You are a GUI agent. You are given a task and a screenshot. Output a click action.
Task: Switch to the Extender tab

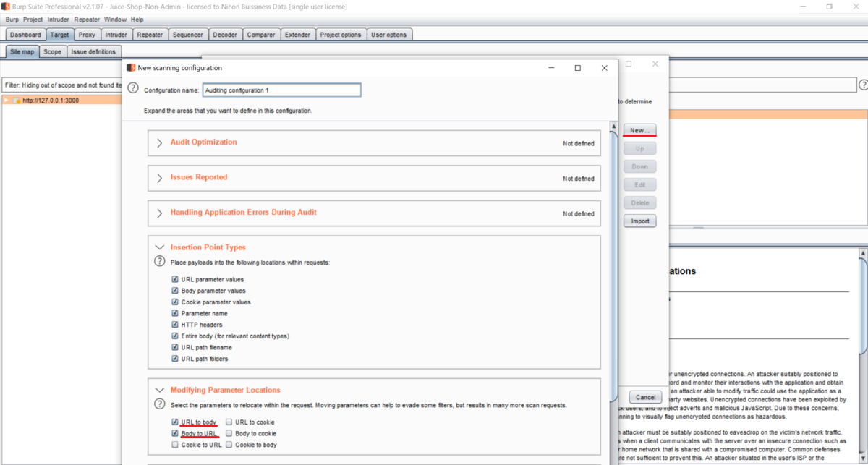click(297, 35)
